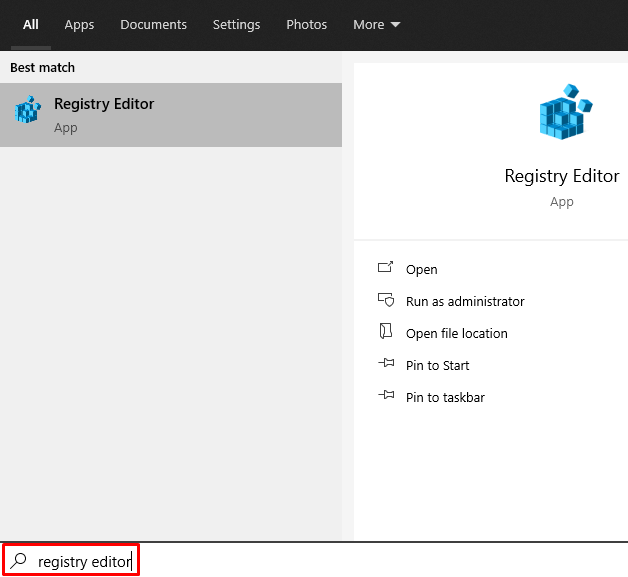The width and height of the screenshot is (628, 577).
Task: Open the Registry Editor best match result
Action: pos(171,115)
